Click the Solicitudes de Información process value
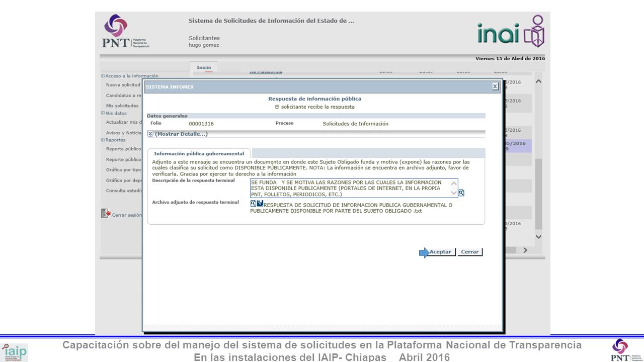Screen dimensions: 644x362 [x=355, y=124]
